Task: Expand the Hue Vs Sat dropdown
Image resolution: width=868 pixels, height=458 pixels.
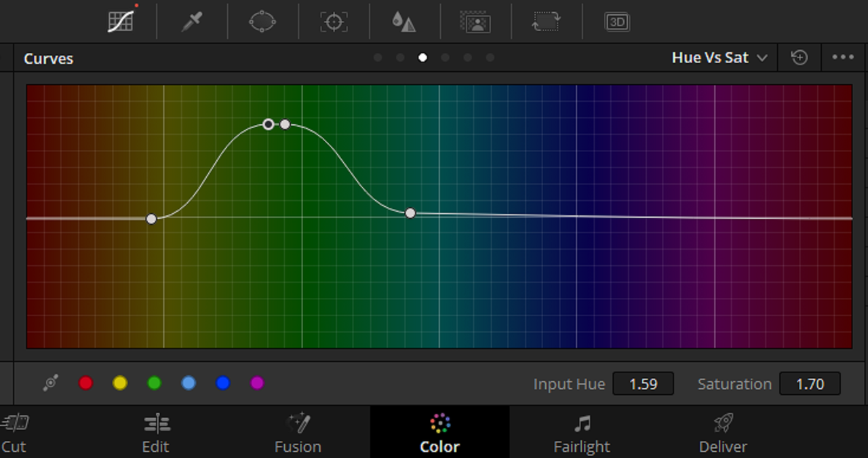Action: [719, 58]
